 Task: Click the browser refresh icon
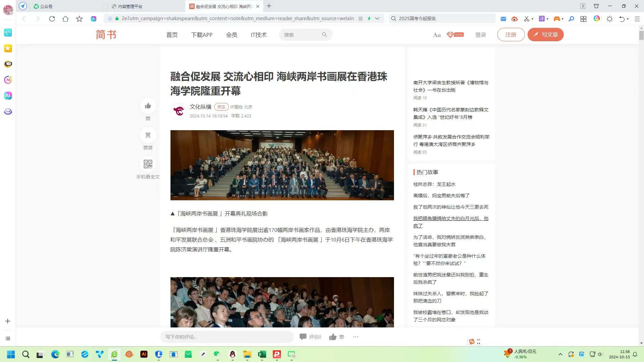(x=52, y=19)
